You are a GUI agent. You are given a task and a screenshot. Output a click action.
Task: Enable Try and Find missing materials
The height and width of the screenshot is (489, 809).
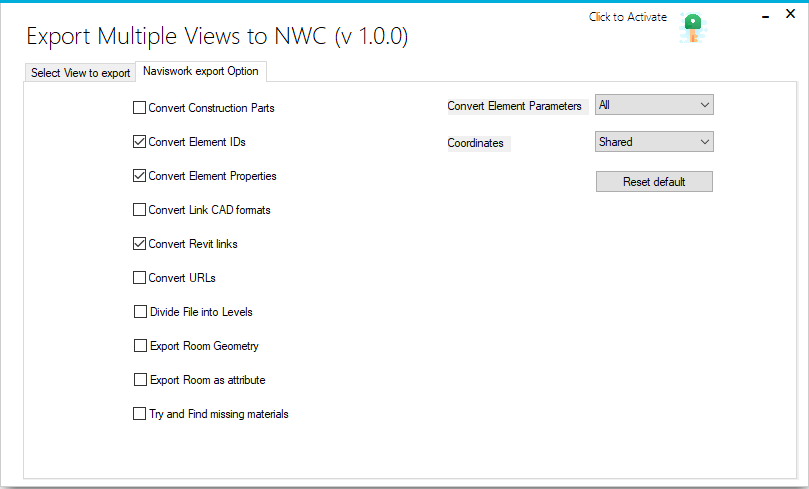(140, 414)
